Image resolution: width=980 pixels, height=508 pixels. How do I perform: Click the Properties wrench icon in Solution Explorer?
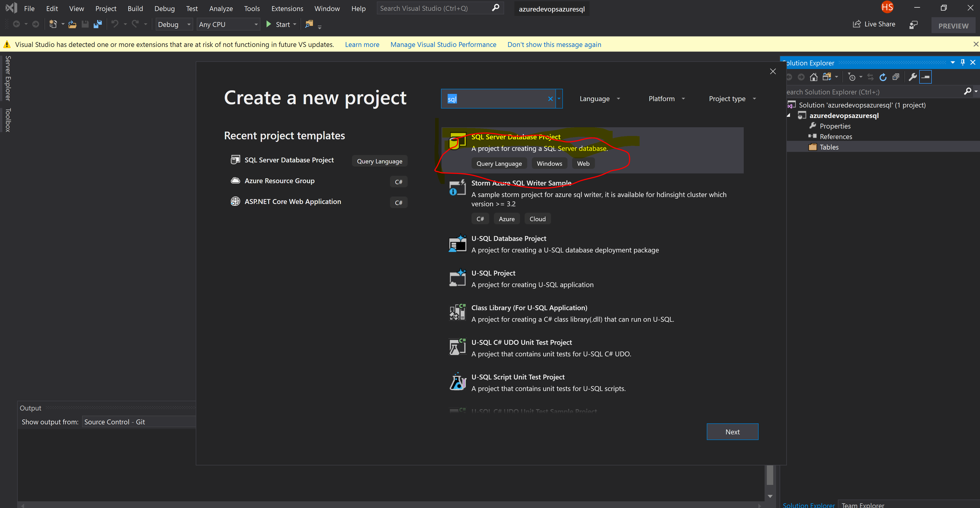912,77
